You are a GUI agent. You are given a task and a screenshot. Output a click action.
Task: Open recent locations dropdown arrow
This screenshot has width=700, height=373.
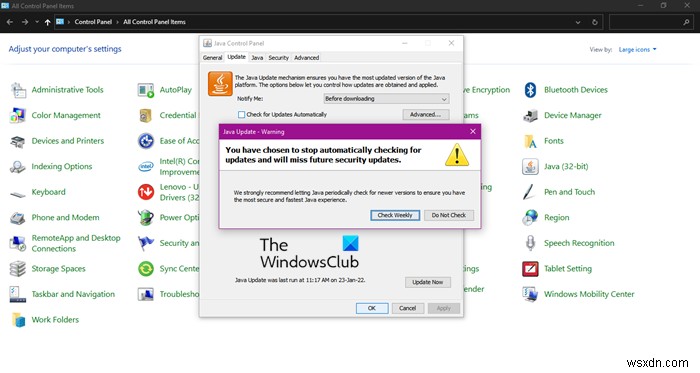click(37, 22)
